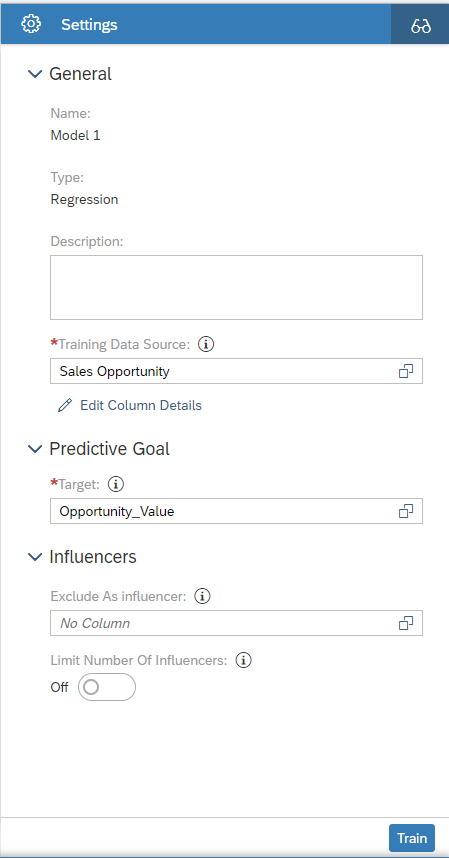Click the Settings gear icon in header

pyautogui.click(x=31, y=24)
